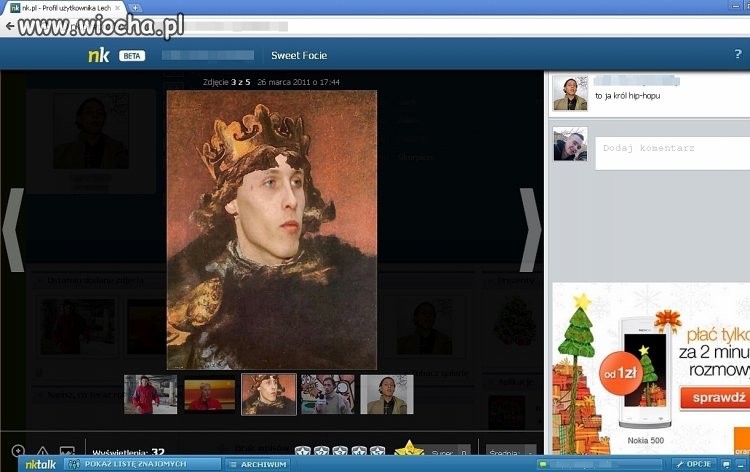The image size is (750, 472).
Task: Click the gold Super star icon
Action: [409, 448]
